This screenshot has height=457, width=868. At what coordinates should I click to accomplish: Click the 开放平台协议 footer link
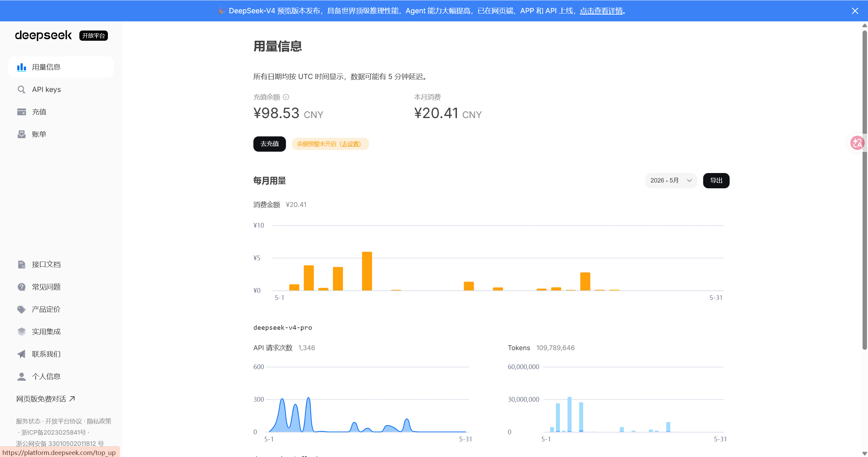(63, 421)
